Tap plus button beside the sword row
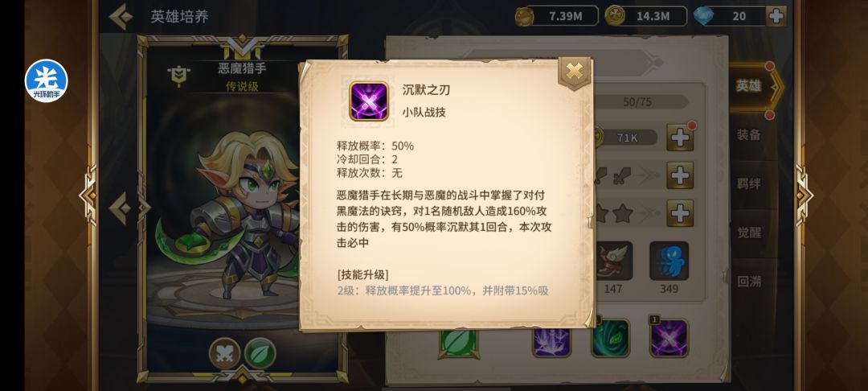The height and width of the screenshot is (391, 868). (x=680, y=175)
